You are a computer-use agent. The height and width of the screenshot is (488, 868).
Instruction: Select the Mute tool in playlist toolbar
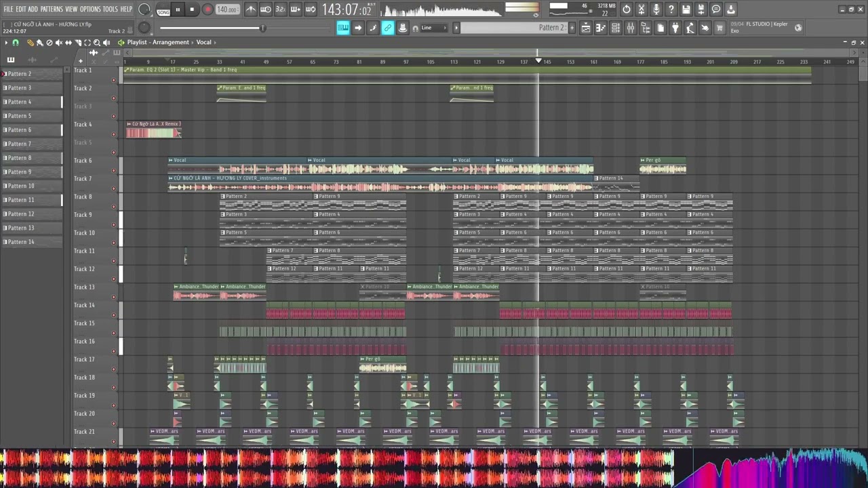pyautogui.click(x=58, y=43)
